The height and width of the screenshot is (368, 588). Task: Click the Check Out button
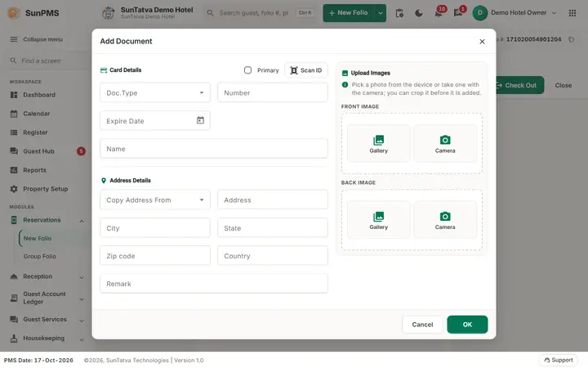pos(519,85)
